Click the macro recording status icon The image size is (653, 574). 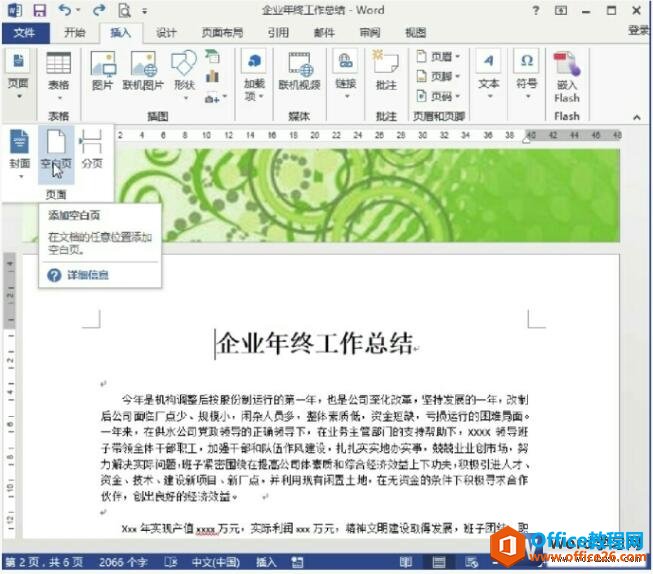pyautogui.click(x=297, y=562)
